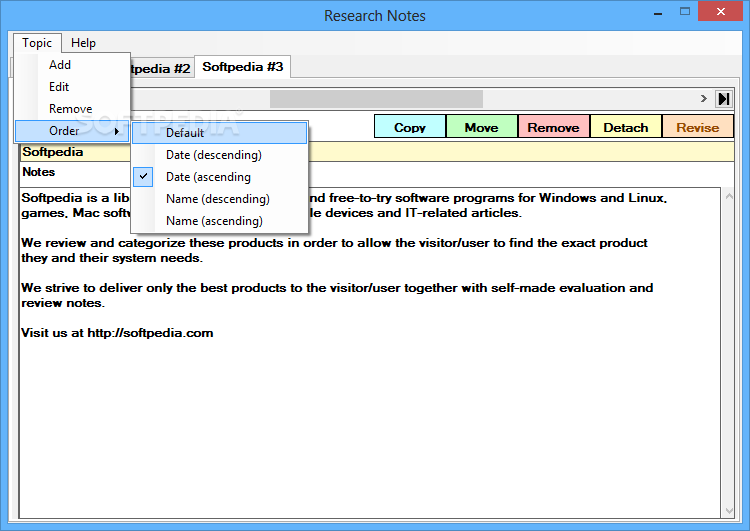Choose Remove in the Topic menu
The width and height of the screenshot is (750, 531).
click(x=72, y=109)
